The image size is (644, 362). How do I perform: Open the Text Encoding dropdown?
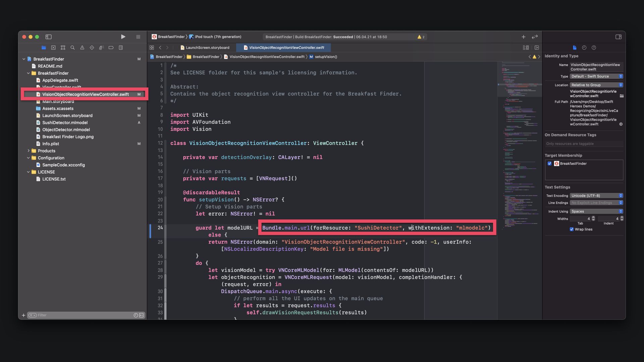click(x=596, y=195)
